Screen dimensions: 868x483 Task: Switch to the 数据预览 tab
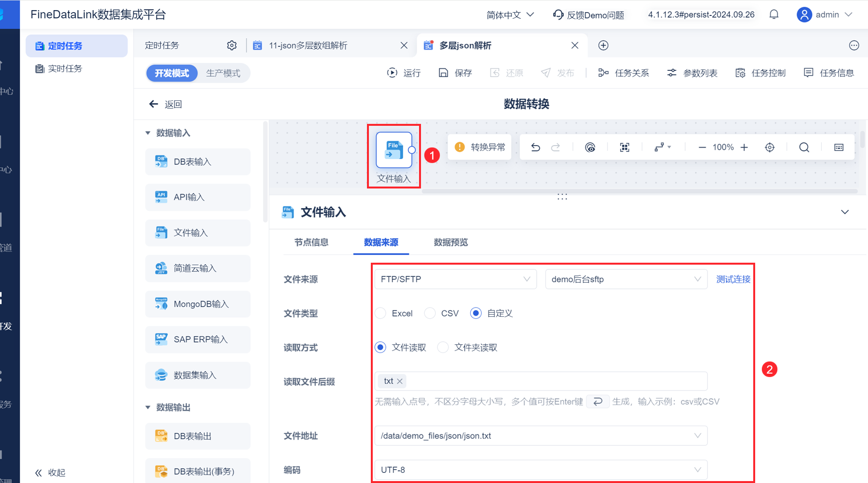451,242
